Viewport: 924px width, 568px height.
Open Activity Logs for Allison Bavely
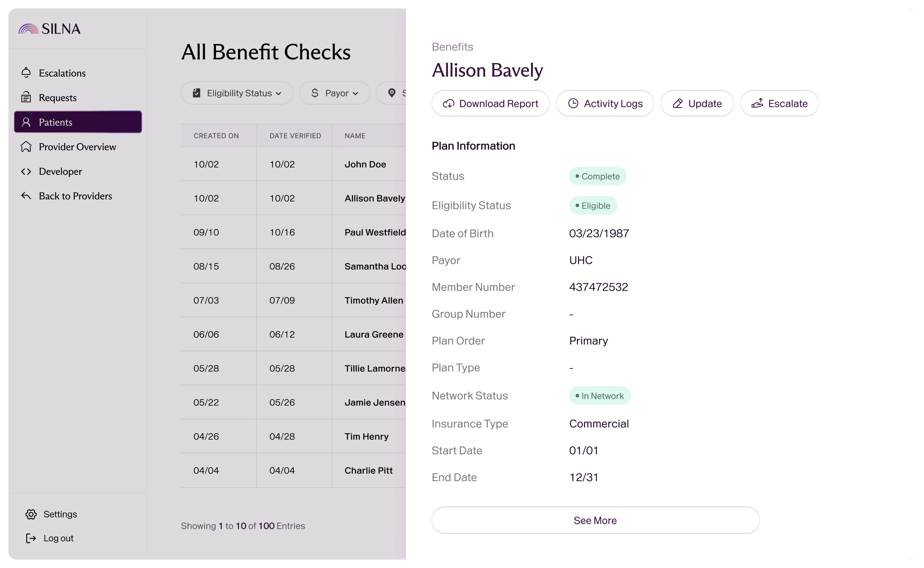click(605, 103)
